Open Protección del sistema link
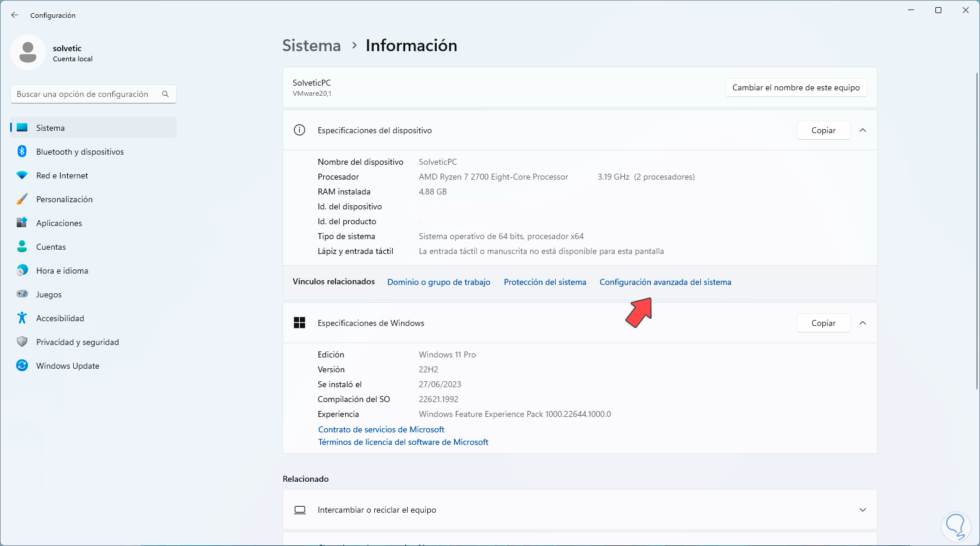 point(545,282)
